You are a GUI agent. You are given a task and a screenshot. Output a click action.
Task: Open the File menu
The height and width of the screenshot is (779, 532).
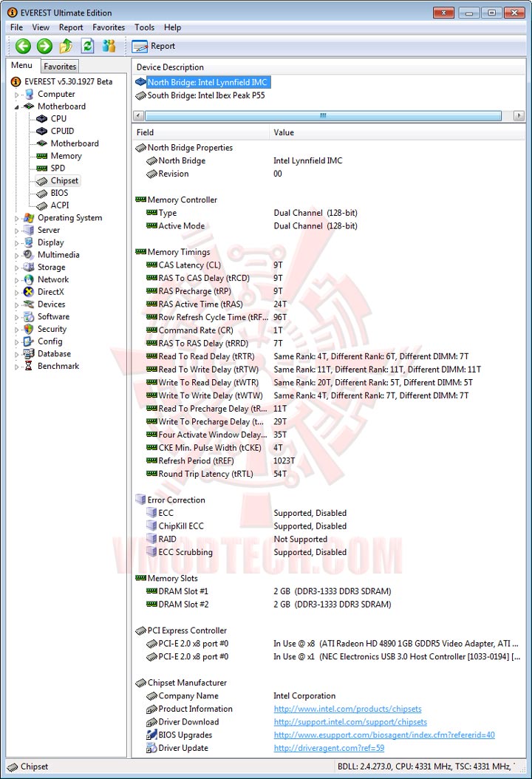click(16, 27)
